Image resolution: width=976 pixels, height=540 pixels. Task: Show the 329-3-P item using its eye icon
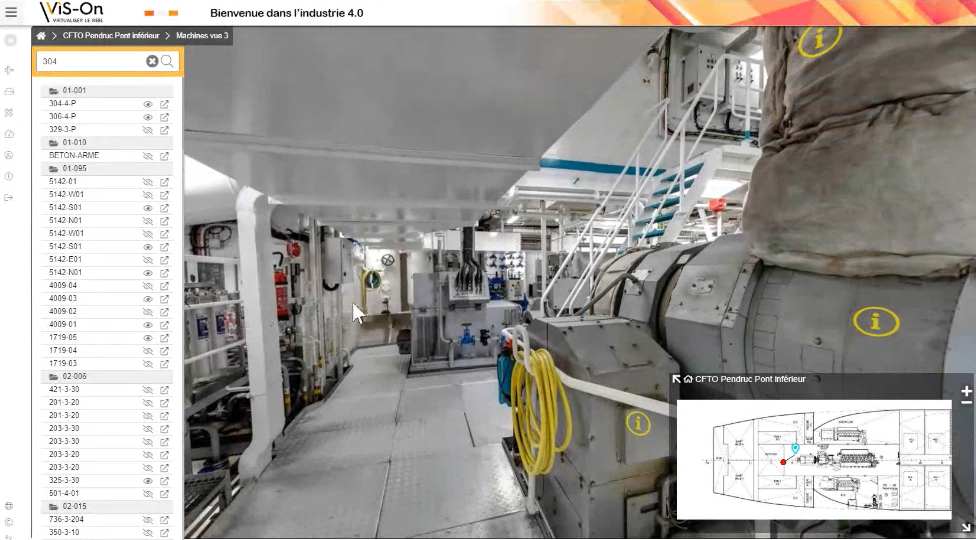(148, 130)
